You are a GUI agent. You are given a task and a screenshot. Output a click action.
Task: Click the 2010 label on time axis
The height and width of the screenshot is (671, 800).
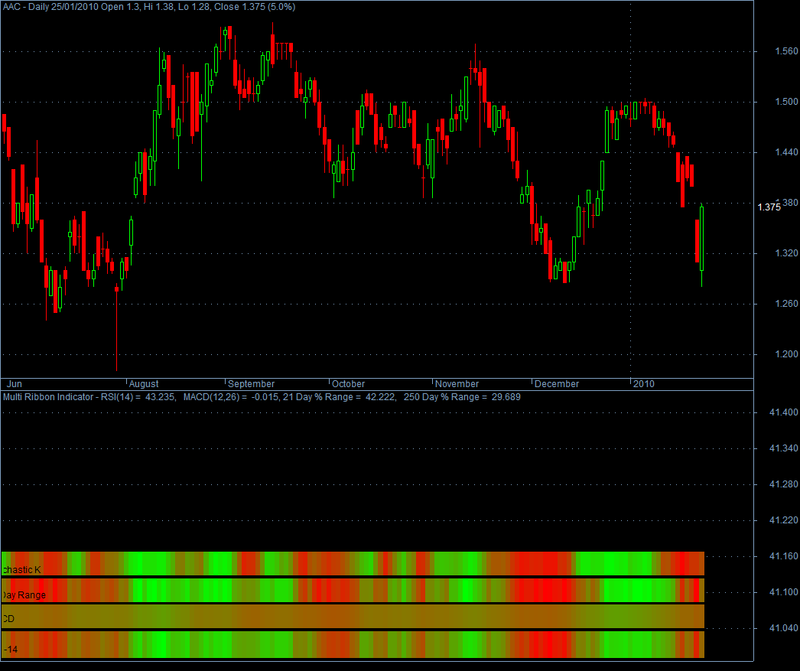click(x=643, y=384)
